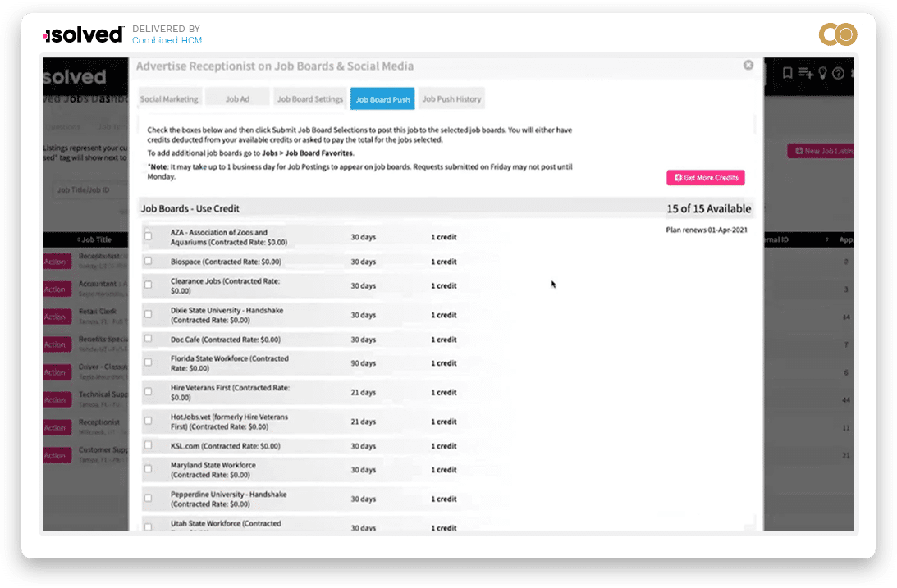Screen dimensions: 897x588
Task: Check the Clearance Jobs checkbox
Action: click(149, 285)
